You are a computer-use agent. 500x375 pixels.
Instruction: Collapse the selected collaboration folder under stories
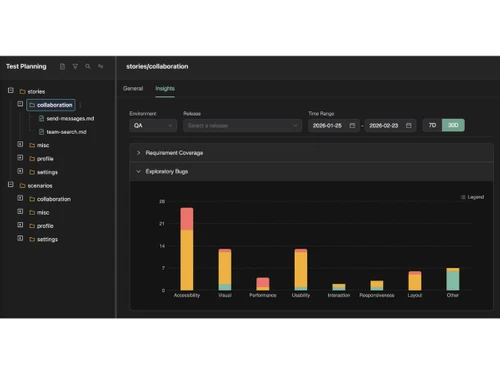[x=20, y=104]
